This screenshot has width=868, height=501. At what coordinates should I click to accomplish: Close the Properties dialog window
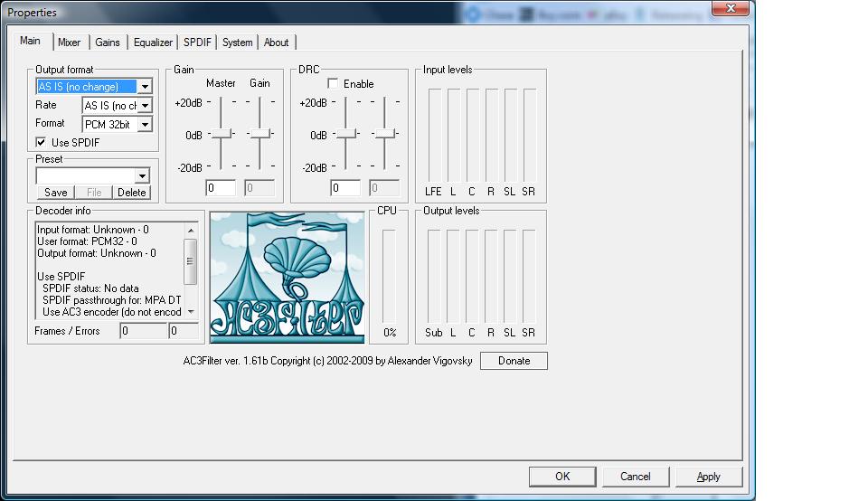pos(730,8)
